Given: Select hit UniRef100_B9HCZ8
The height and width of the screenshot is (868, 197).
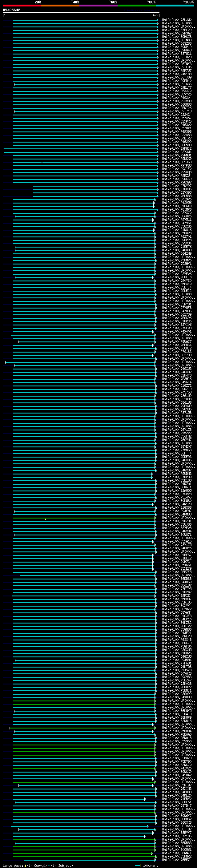Looking at the screenshot, I should [177, 37].
